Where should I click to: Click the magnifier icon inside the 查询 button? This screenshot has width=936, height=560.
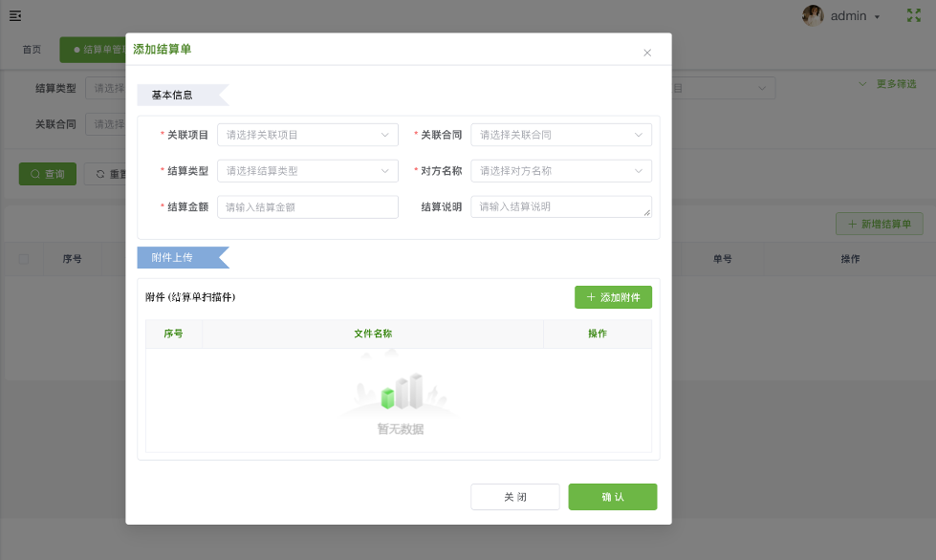[x=34, y=174]
